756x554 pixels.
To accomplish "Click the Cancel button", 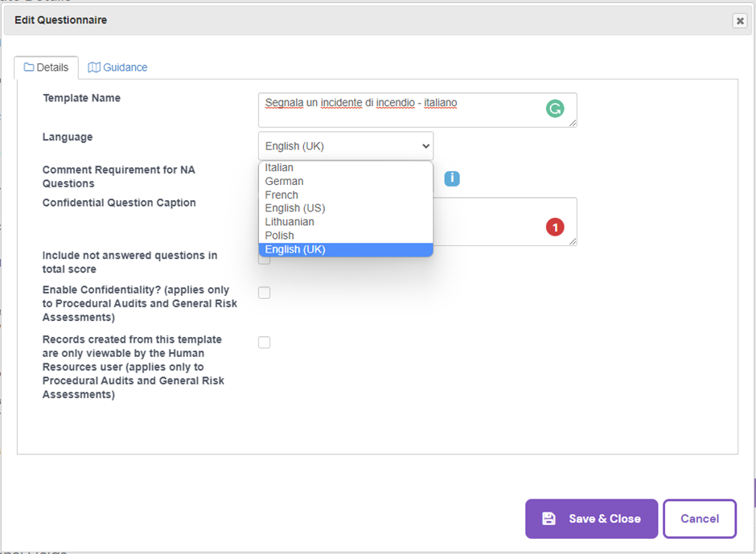I will click(699, 519).
